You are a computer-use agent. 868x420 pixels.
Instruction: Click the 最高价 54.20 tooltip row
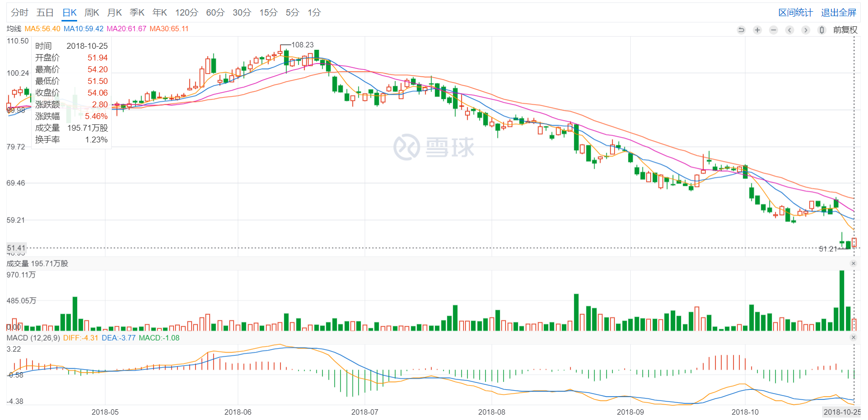(x=71, y=69)
